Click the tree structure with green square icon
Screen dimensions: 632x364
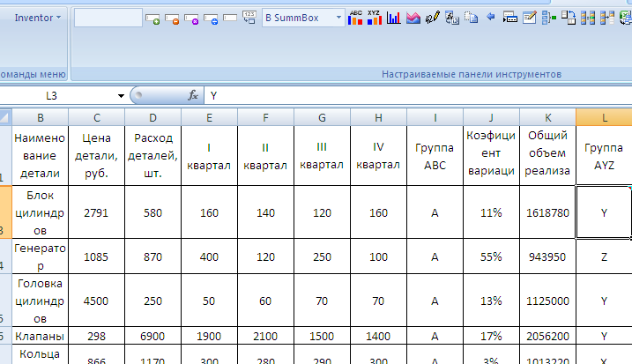tap(548, 18)
